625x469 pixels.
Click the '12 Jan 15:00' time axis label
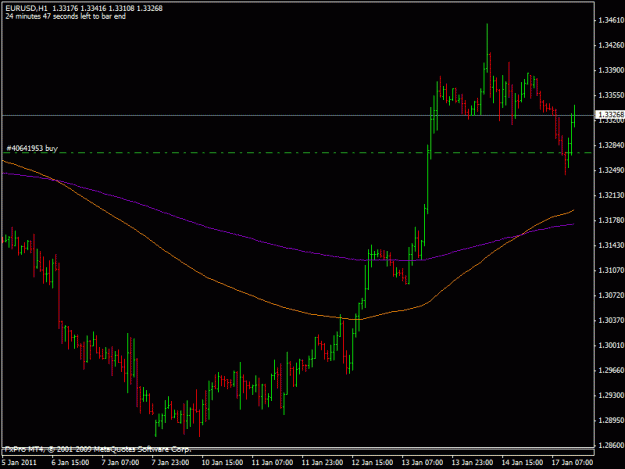coord(372,463)
